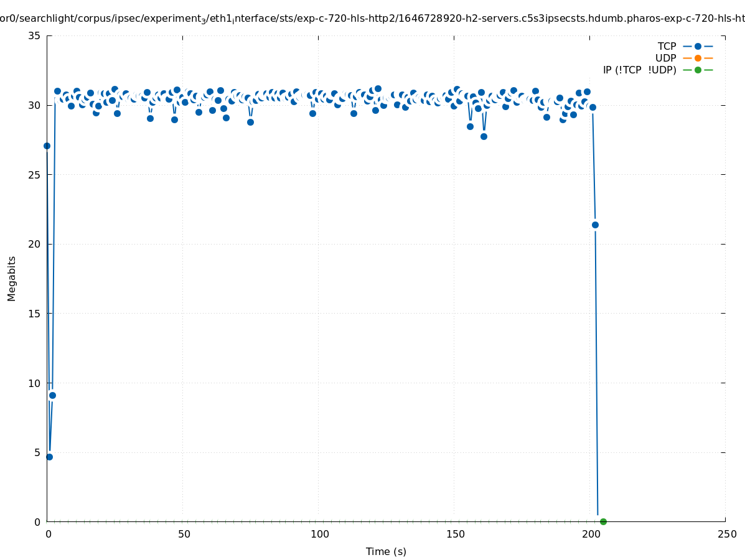
Task: Select the UDP legend label
Action: [665, 58]
